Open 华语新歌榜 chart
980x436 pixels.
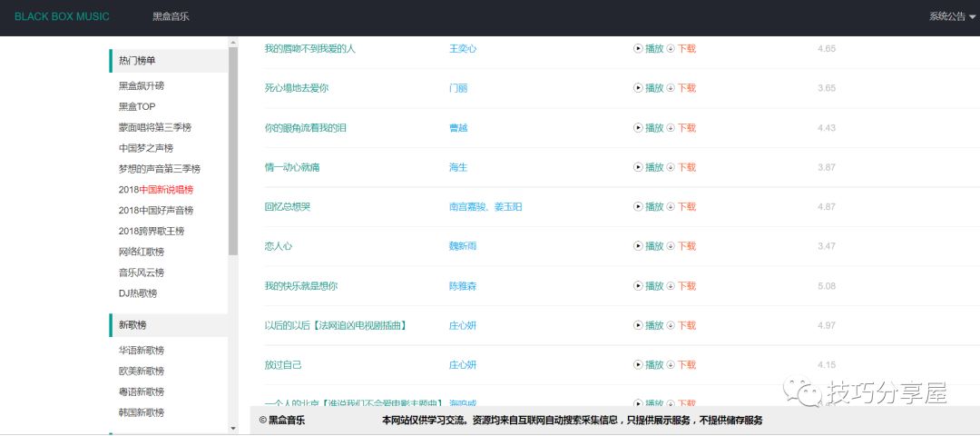coord(142,351)
